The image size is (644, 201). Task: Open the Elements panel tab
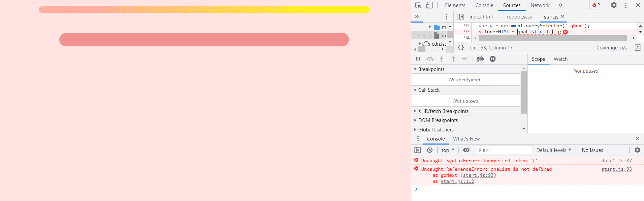455,5
